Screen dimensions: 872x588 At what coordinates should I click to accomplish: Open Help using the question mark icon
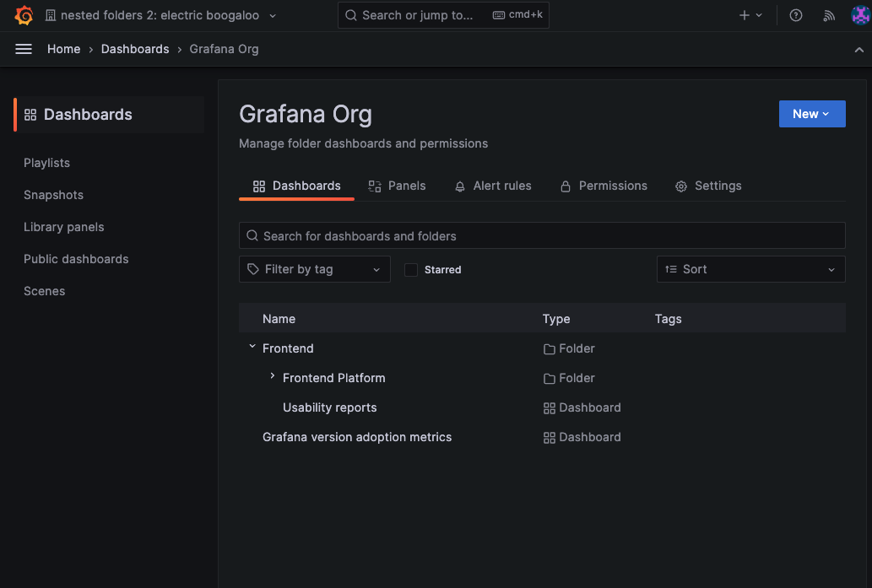[x=795, y=14]
